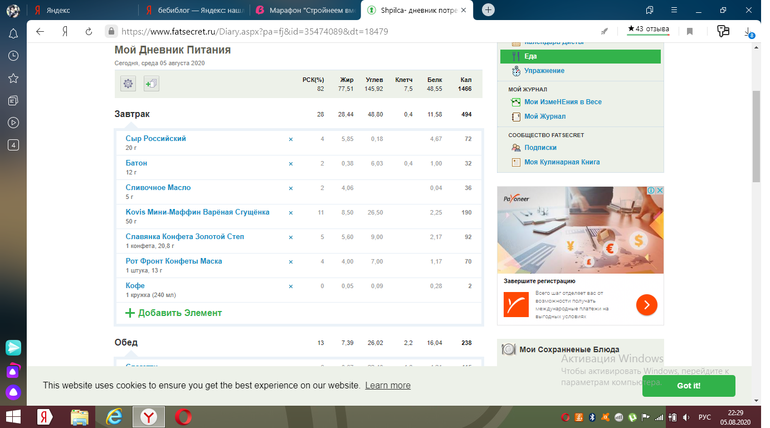Open Мой Журнал link
The height and width of the screenshot is (428, 770).
pos(545,116)
